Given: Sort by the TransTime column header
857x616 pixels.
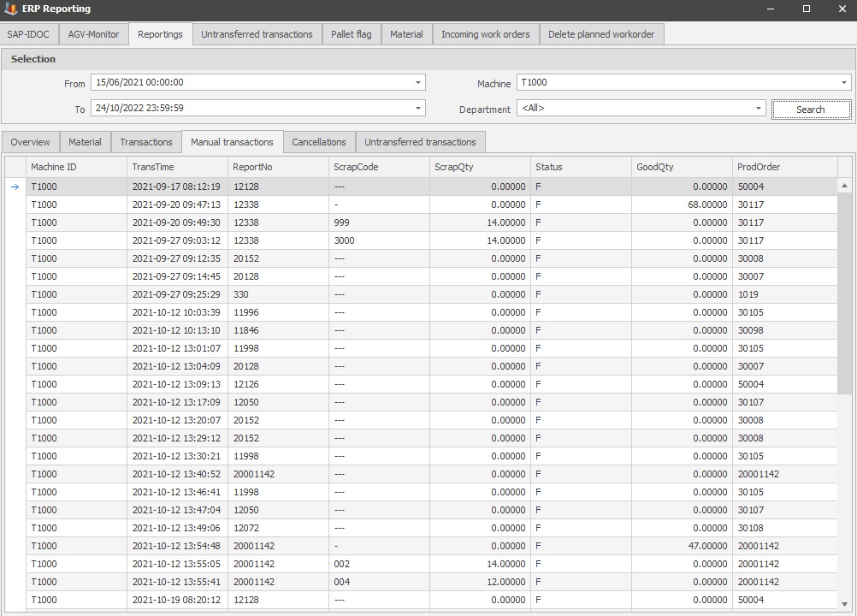Looking at the screenshot, I should point(175,167).
